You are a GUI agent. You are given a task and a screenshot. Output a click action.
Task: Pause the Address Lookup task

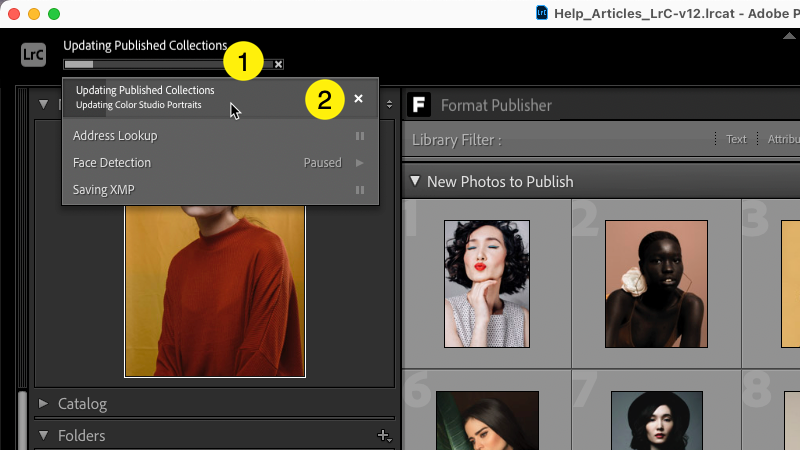click(359, 136)
